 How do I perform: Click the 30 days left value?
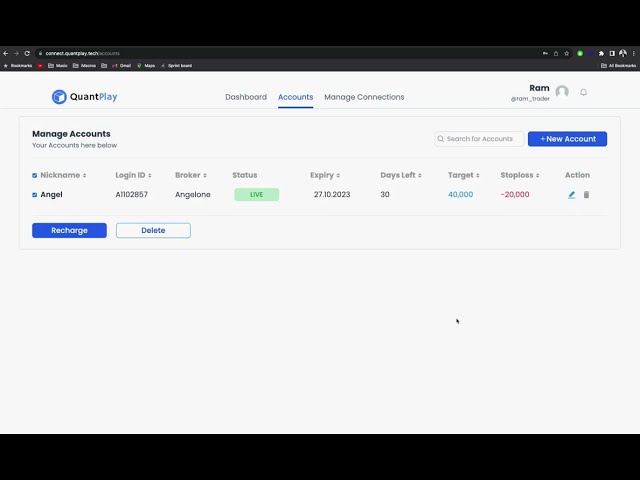(x=385, y=195)
